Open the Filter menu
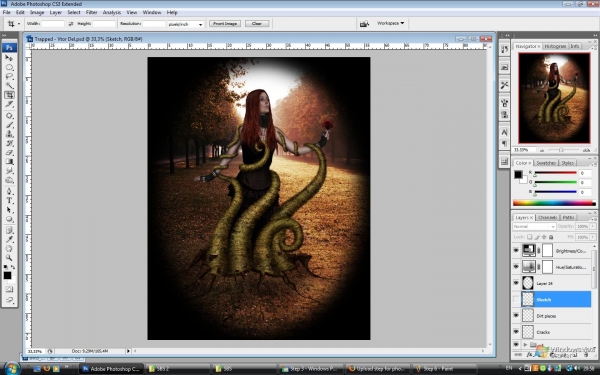The height and width of the screenshot is (375, 600). point(91,12)
